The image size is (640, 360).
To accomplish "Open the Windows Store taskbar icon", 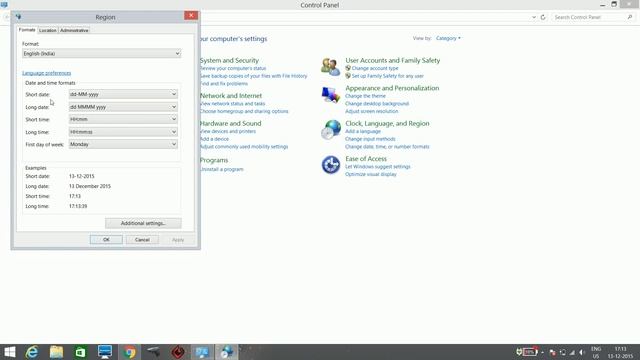I will (80, 352).
